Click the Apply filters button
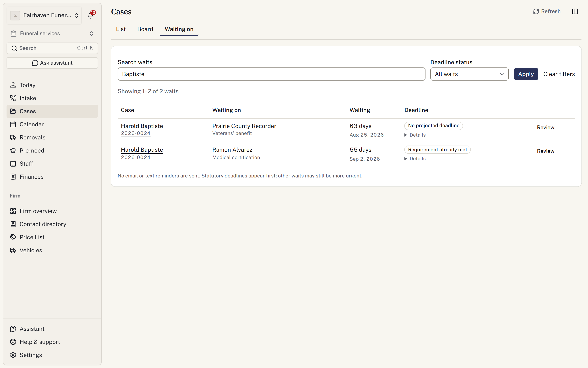 click(526, 74)
